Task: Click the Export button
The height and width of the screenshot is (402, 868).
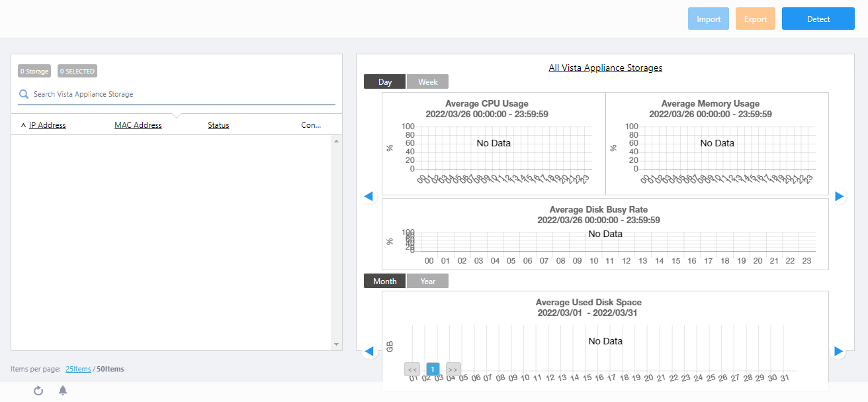Action: point(755,19)
